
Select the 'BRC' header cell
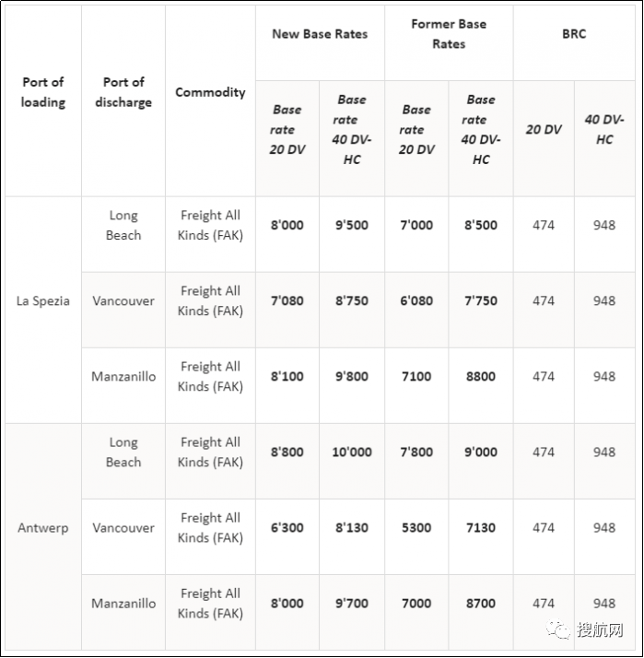[x=574, y=34]
